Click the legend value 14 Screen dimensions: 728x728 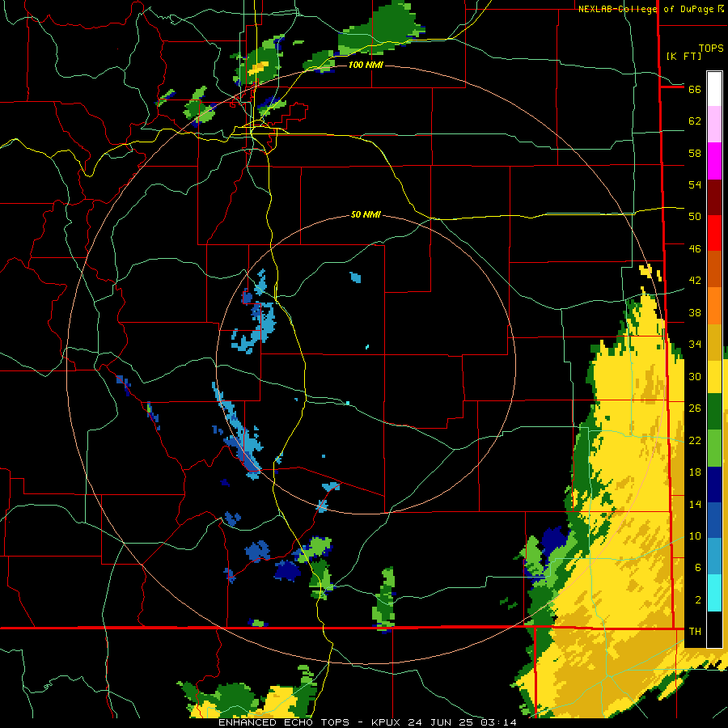(695, 504)
